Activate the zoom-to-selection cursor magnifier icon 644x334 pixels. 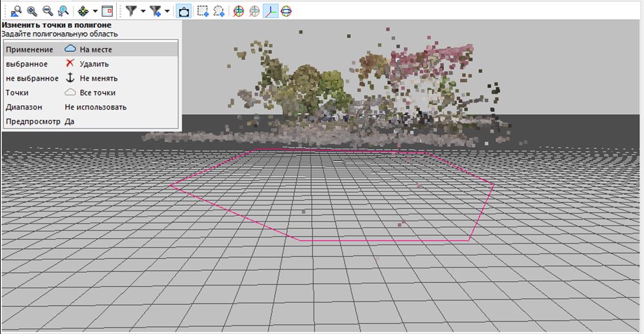pyautogui.click(x=63, y=11)
